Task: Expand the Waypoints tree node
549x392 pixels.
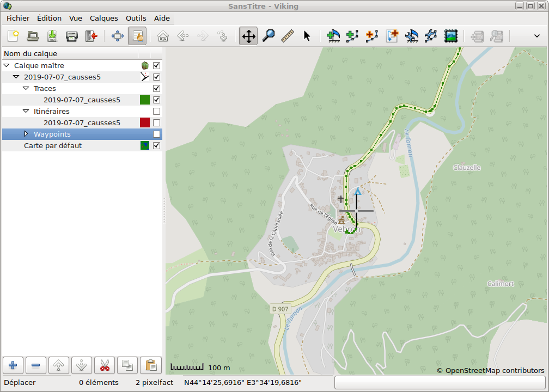Action: point(26,134)
